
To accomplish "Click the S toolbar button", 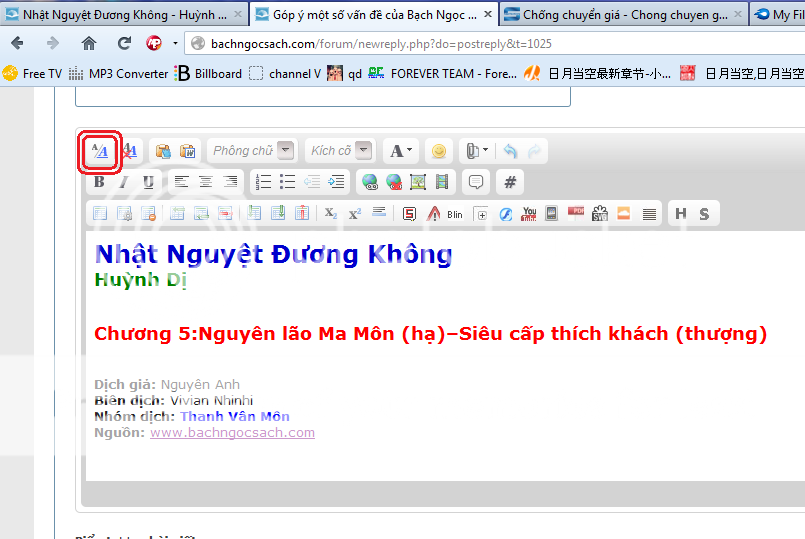I will (704, 214).
